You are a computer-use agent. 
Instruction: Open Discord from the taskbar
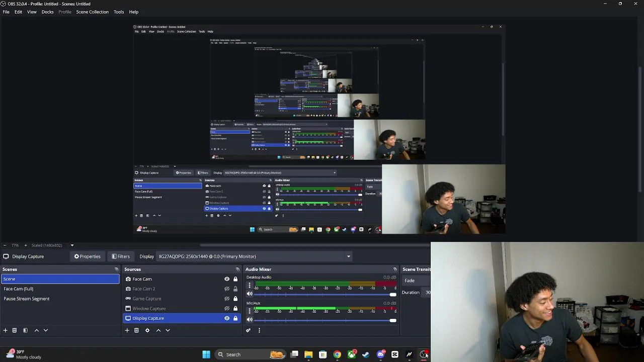point(380,354)
